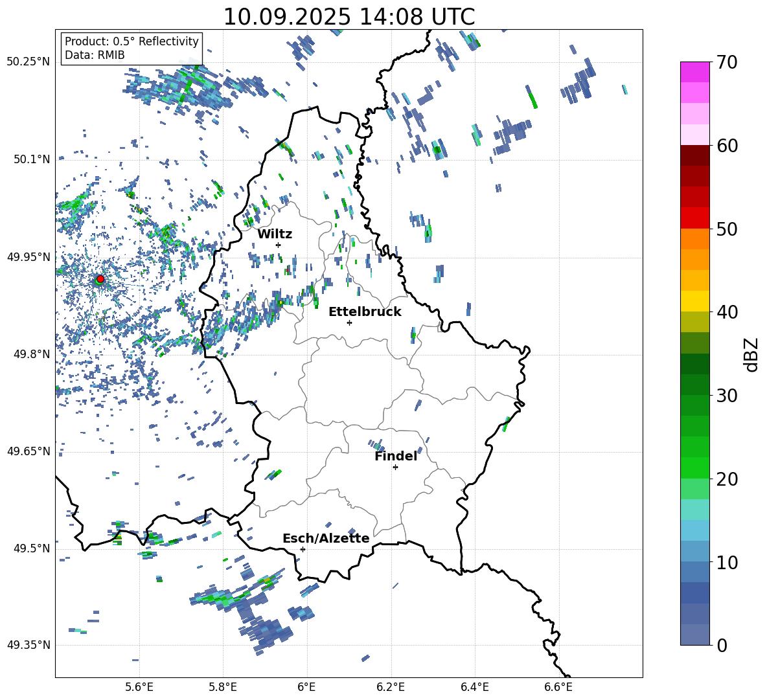Click the 49.5°N latitude label
Viewport: 767px width, 700px height.
pos(31,548)
